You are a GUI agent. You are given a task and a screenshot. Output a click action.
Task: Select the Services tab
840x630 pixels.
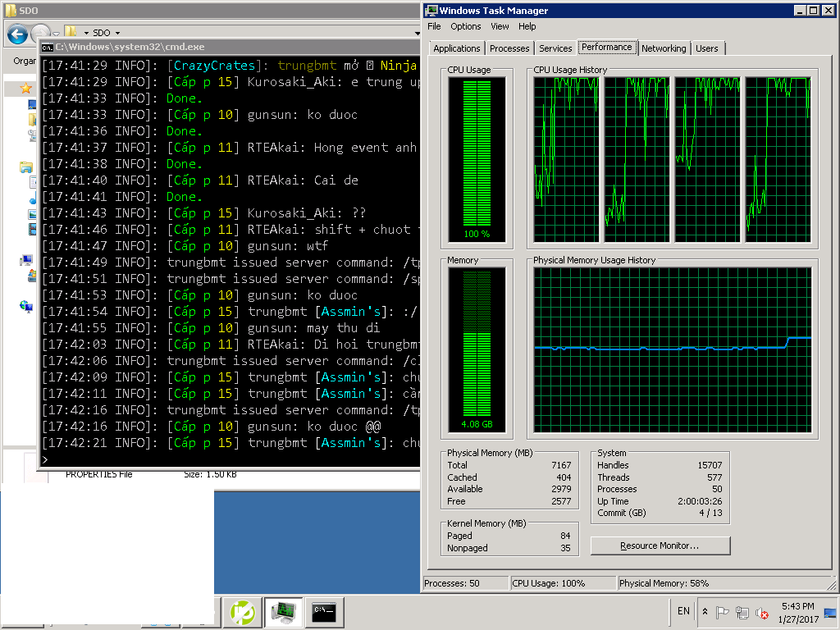(x=555, y=48)
